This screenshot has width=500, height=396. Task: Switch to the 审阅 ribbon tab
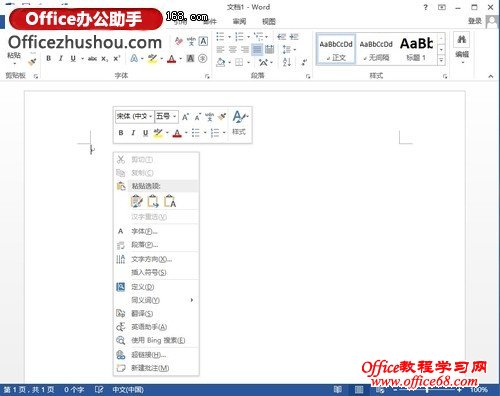point(239,22)
